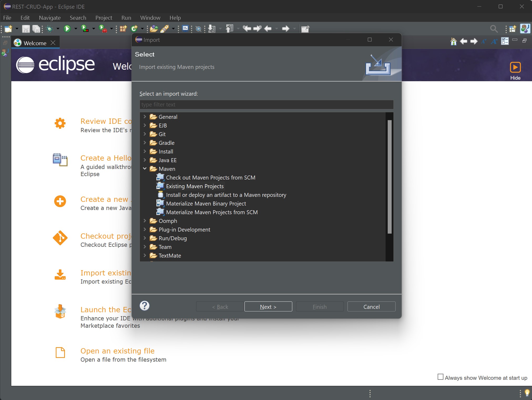Click the Save All toolbar icon
The height and width of the screenshot is (400, 532).
point(36,29)
